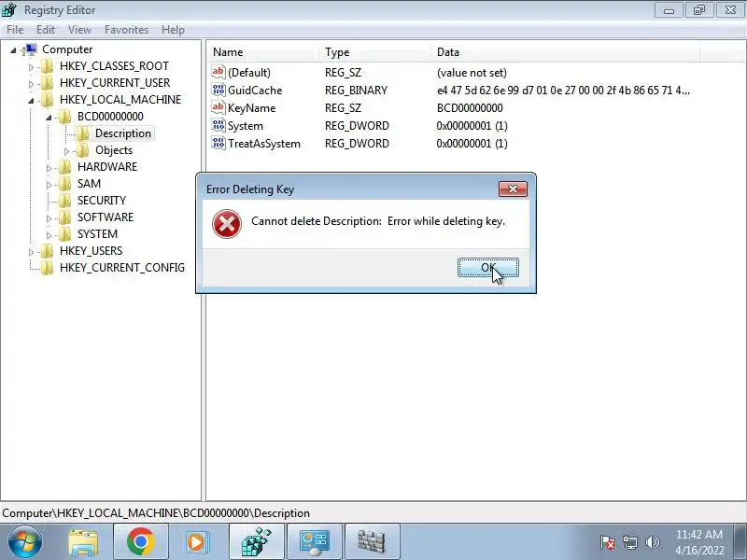Select the BCD00000000 folder icon

coord(64,116)
